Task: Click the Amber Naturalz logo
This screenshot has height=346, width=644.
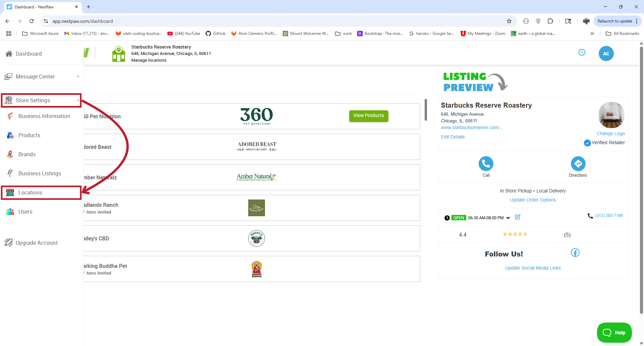Action: click(x=257, y=177)
